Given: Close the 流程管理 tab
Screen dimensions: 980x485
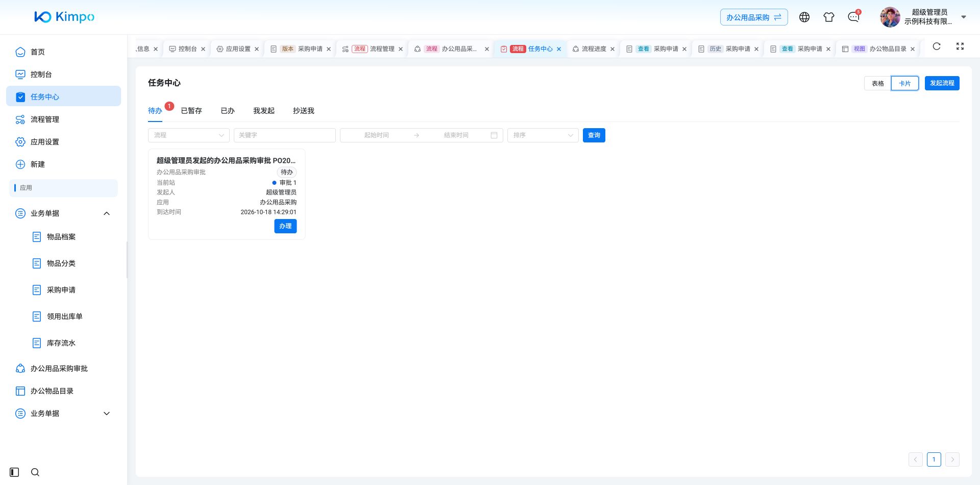Looking at the screenshot, I should [401, 49].
